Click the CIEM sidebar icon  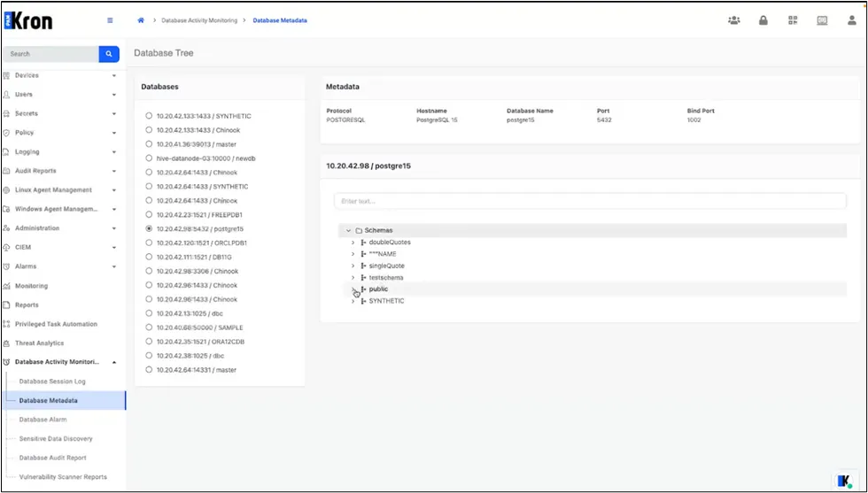coord(7,247)
